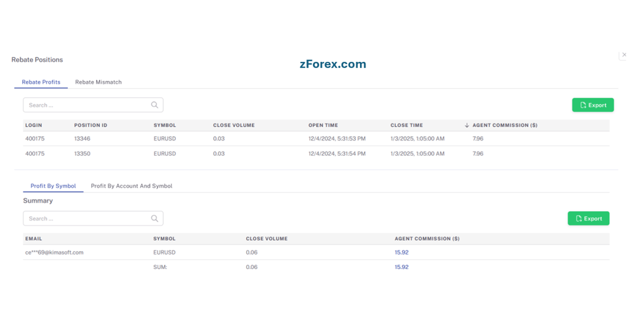This screenshot has height=322, width=644.
Task: Switch to the Rebate Profits tab
Action: 41,82
